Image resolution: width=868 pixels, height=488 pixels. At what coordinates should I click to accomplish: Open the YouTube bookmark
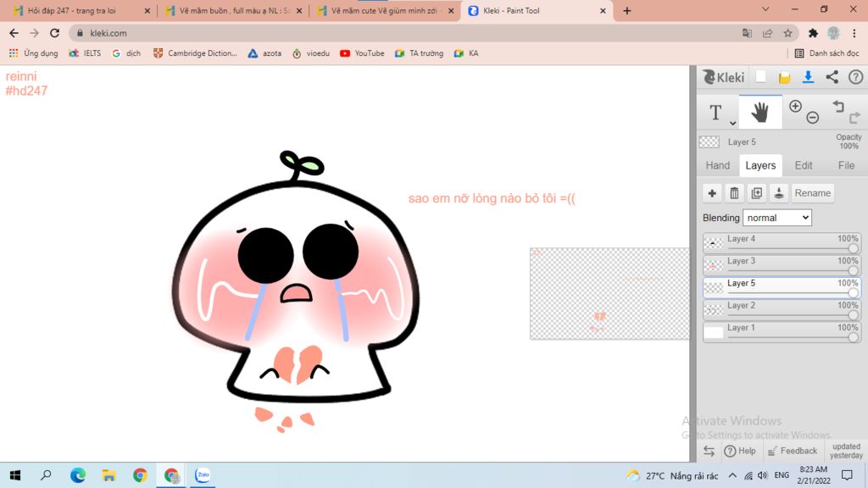362,53
